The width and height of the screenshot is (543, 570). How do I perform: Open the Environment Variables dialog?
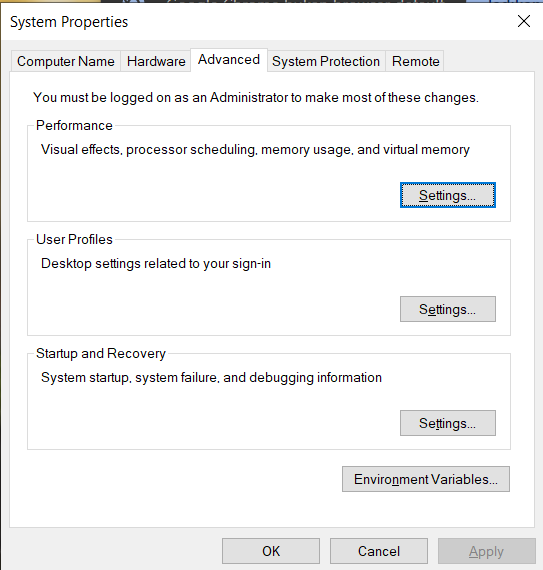426,479
